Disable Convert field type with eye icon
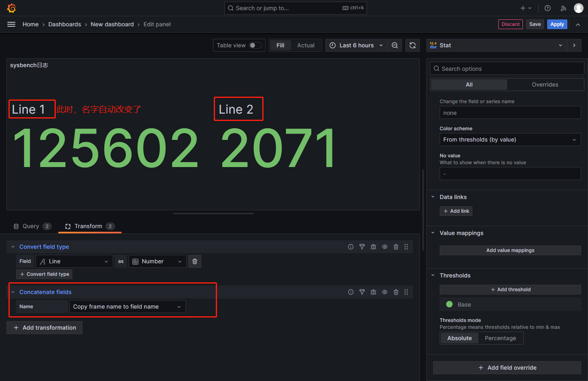Image resolution: width=588 pixels, height=381 pixels. point(385,247)
